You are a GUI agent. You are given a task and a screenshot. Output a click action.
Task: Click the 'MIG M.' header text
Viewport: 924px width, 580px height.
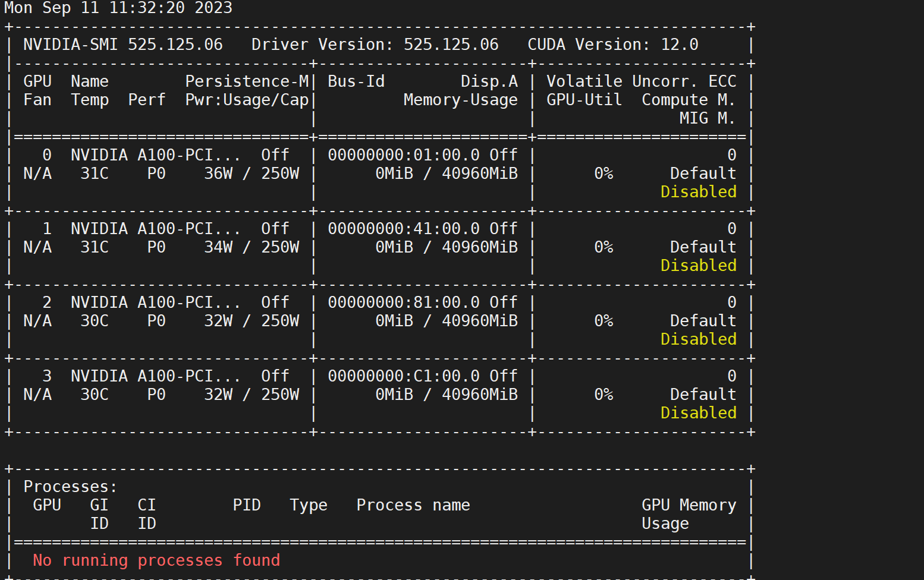pos(708,118)
